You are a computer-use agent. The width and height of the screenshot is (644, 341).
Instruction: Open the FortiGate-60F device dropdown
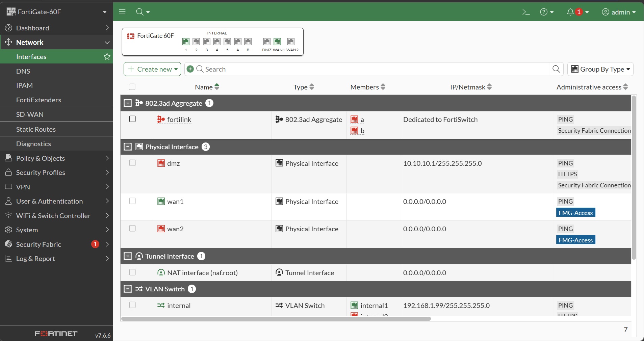(56, 12)
